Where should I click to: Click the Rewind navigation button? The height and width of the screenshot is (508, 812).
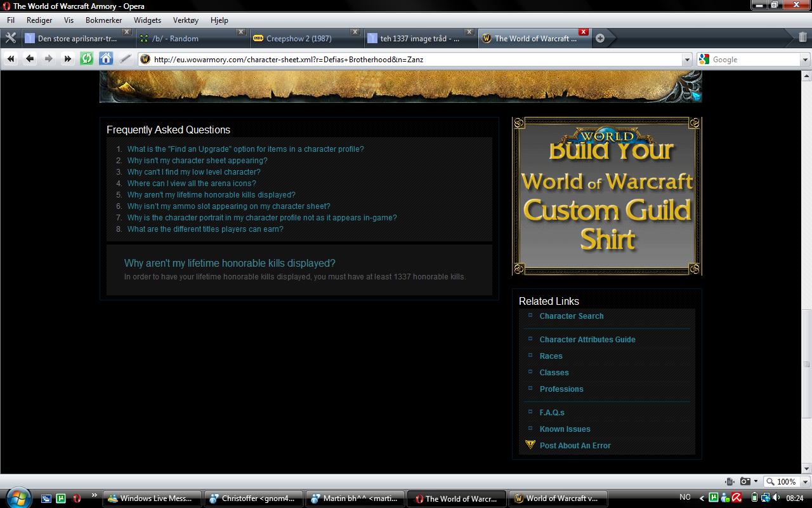click(11, 59)
